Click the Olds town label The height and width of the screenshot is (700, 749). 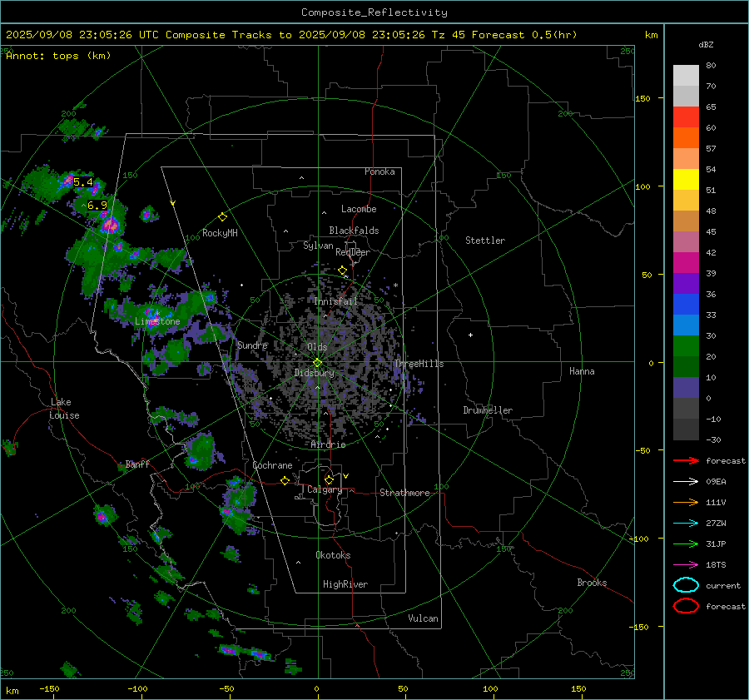click(x=317, y=347)
